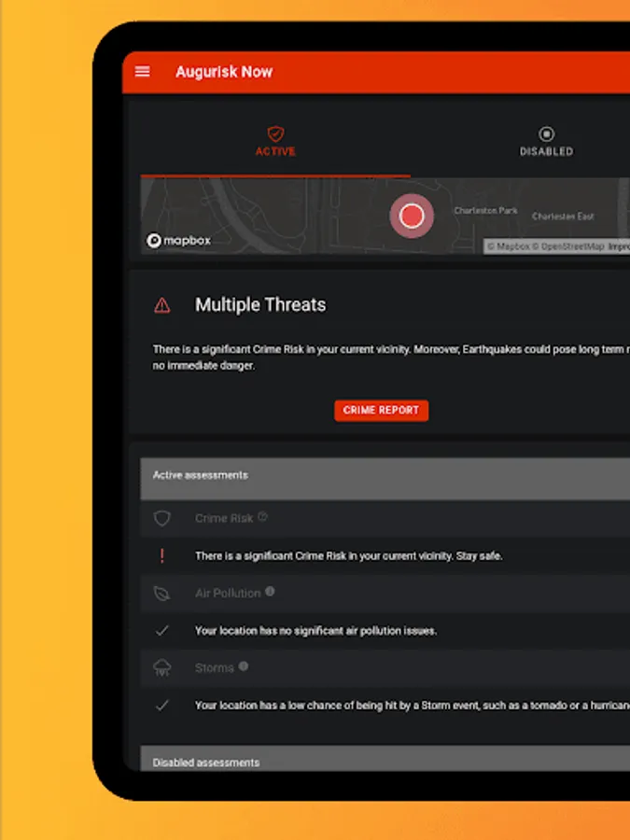630x840 pixels.
Task: Select the Multiple Threats heading
Action: pyautogui.click(x=260, y=304)
